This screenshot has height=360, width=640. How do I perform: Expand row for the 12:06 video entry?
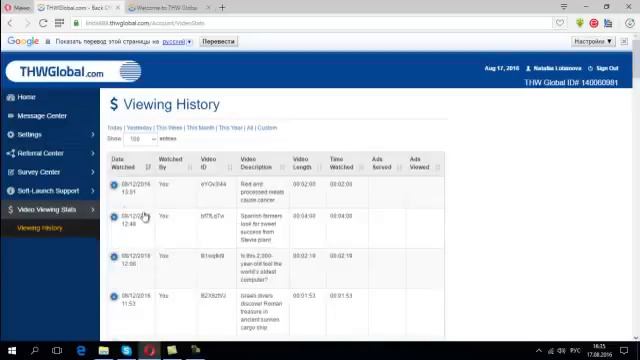point(114,257)
